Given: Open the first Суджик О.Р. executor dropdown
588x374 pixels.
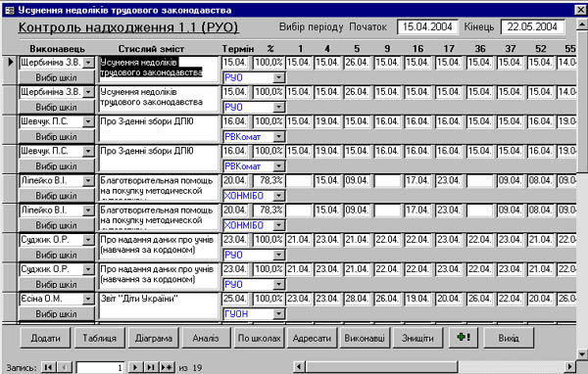Looking at the screenshot, I should 88,240.
